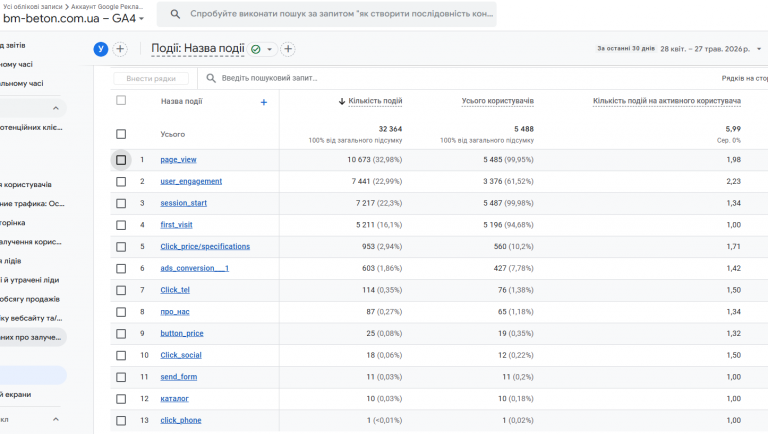Open the каталог event link
Image resolution: width=768 pixels, height=434 pixels.
[x=174, y=398]
